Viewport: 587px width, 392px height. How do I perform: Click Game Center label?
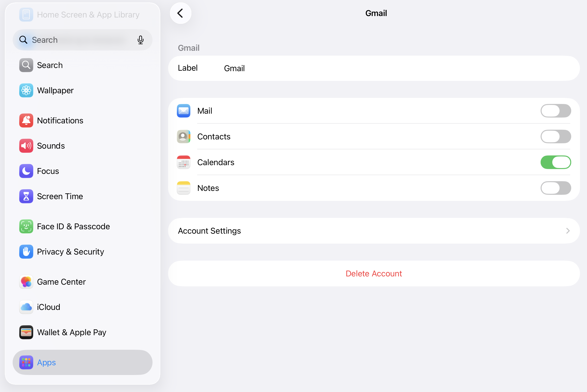[x=61, y=282]
